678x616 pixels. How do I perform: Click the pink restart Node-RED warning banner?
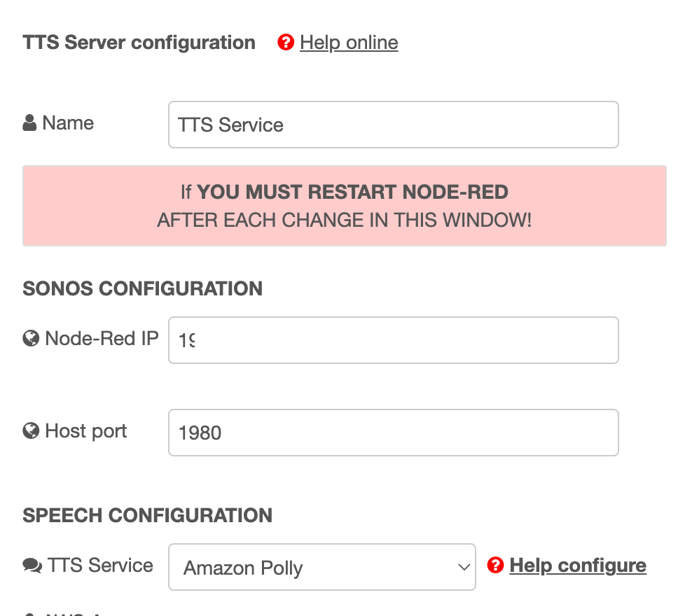[345, 206]
